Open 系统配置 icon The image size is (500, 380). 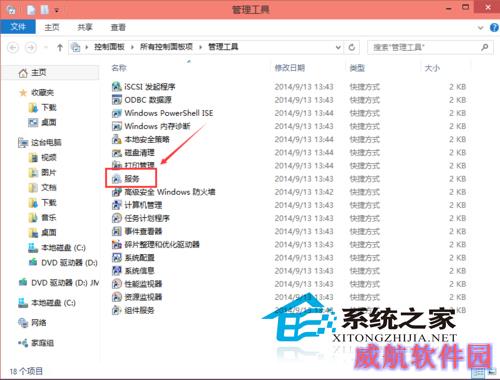pos(116,258)
